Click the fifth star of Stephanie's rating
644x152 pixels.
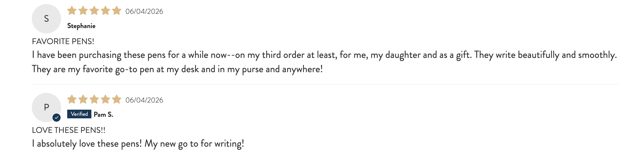coord(117,11)
